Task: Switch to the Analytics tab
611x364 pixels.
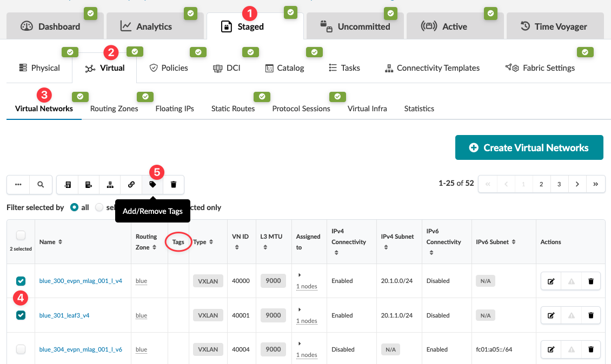Action: pyautogui.click(x=155, y=26)
